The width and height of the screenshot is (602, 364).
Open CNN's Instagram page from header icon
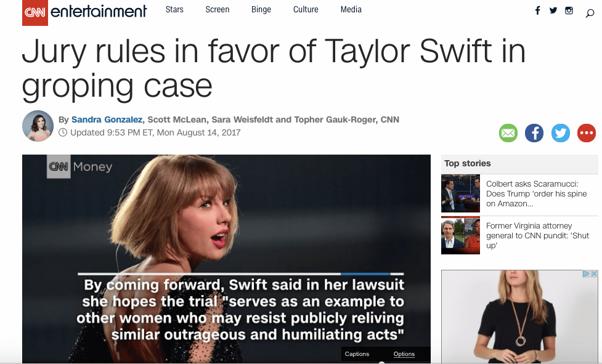(x=569, y=10)
